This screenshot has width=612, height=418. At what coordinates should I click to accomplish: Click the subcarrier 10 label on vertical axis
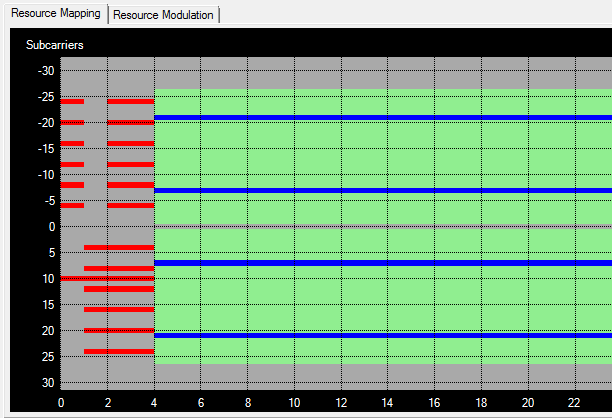(48, 279)
